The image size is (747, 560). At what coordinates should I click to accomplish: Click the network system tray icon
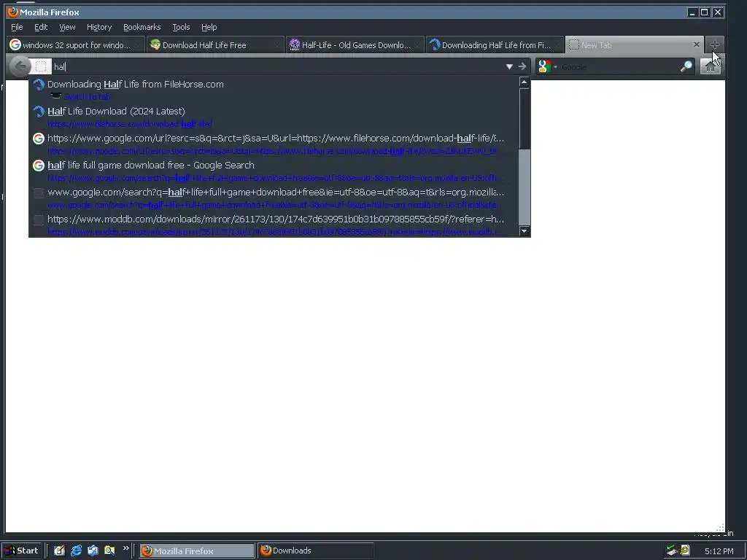tap(672, 551)
